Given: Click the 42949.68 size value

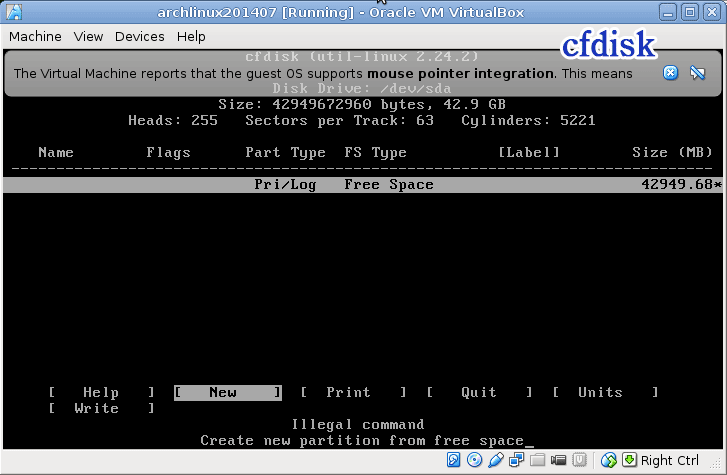Looking at the screenshot, I should coord(677,185).
